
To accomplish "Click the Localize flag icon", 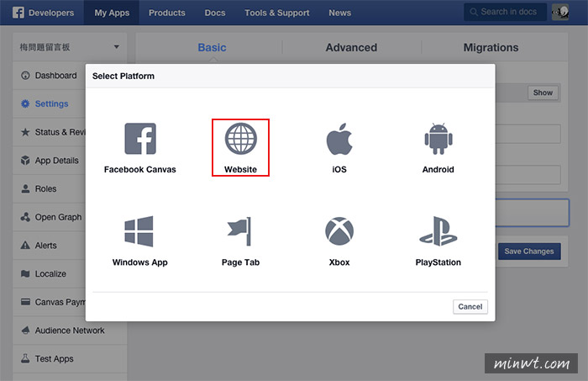I will tap(25, 273).
